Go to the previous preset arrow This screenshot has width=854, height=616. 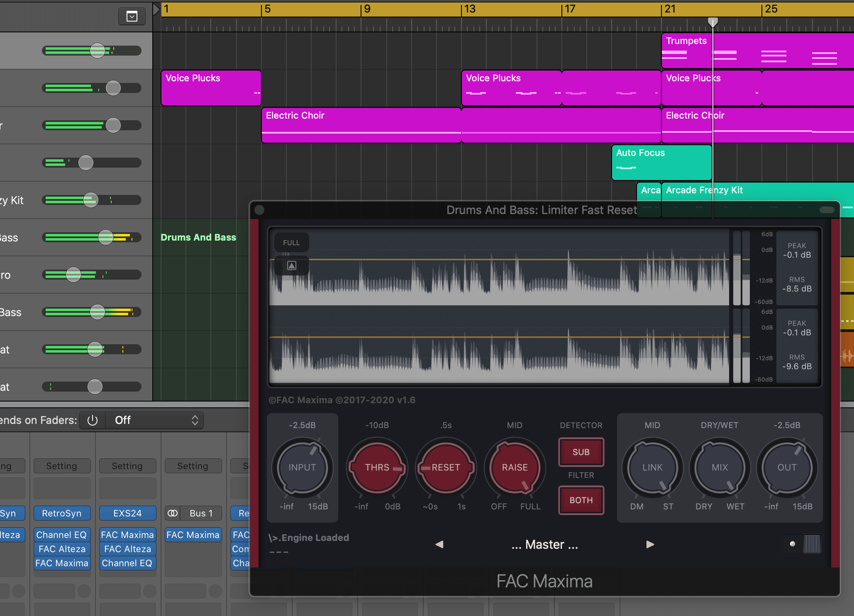pos(439,544)
